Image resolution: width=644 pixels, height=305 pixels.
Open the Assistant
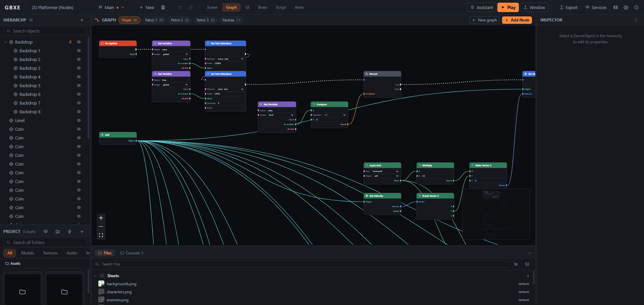click(482, 7)
